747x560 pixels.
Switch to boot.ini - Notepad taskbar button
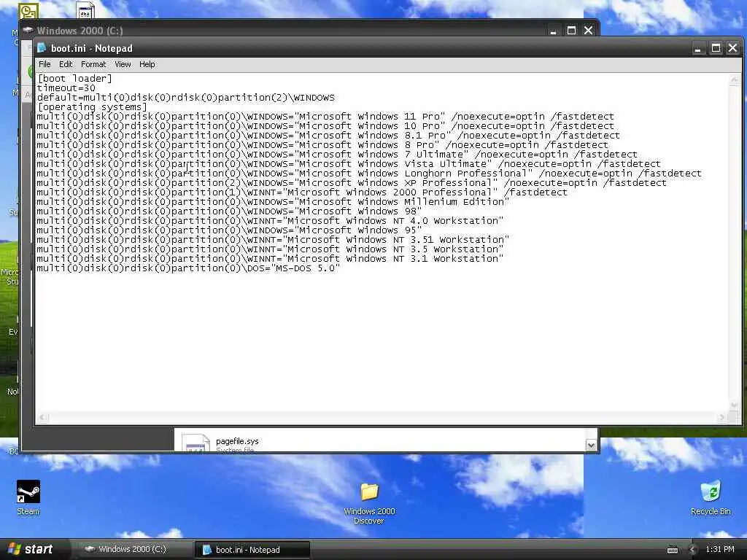[252, 550]
